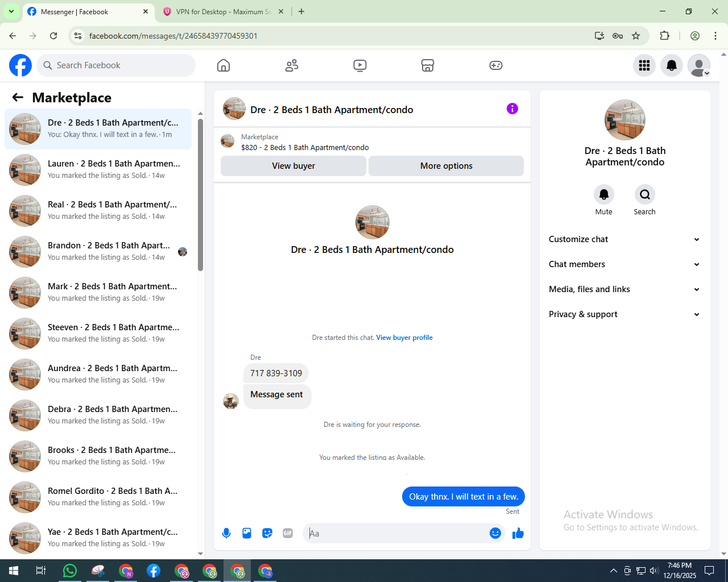Go back in browser history
This screenshot has height=582, width=728.
13,36
